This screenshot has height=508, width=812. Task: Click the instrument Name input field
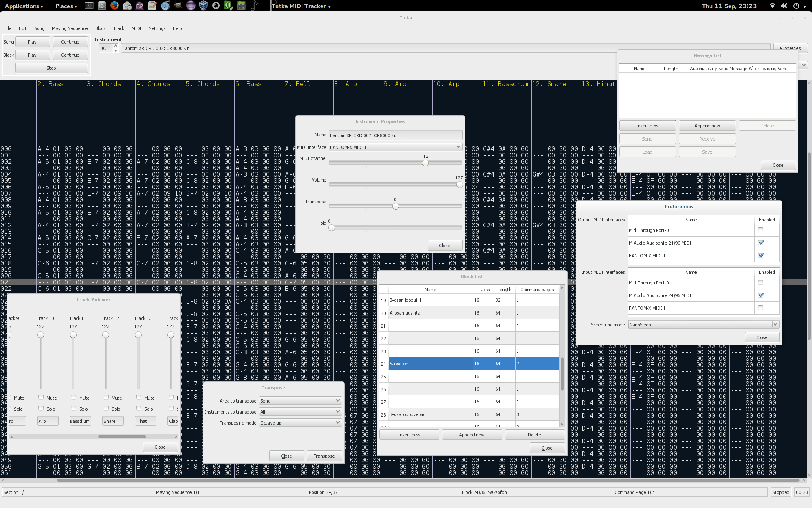pyautogui.click(x=395, y=135)
